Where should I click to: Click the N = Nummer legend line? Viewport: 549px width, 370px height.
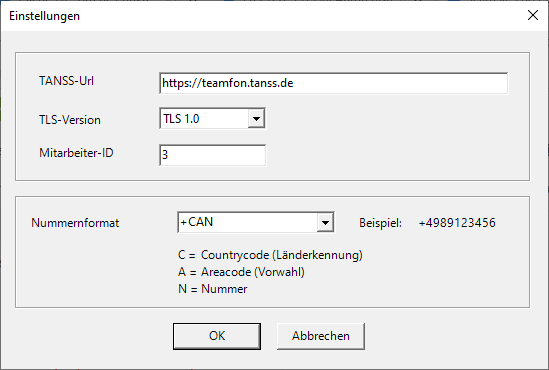(213, 289)
